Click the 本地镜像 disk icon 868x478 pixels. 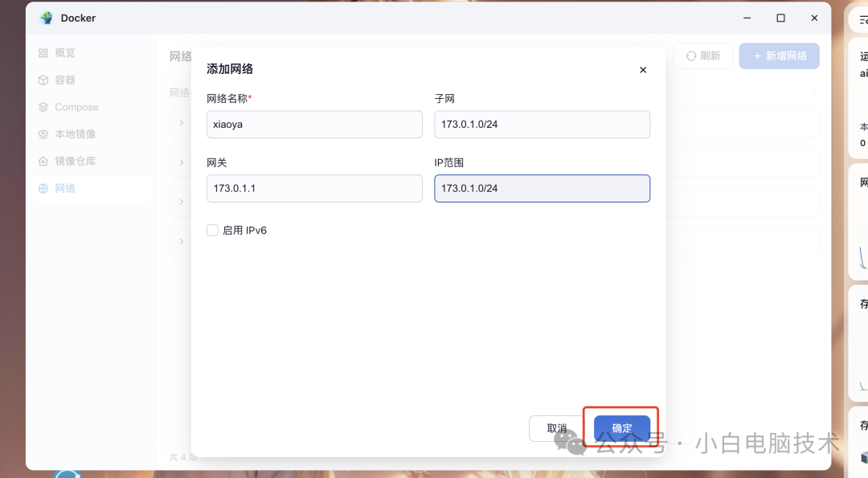click(43, 134)
